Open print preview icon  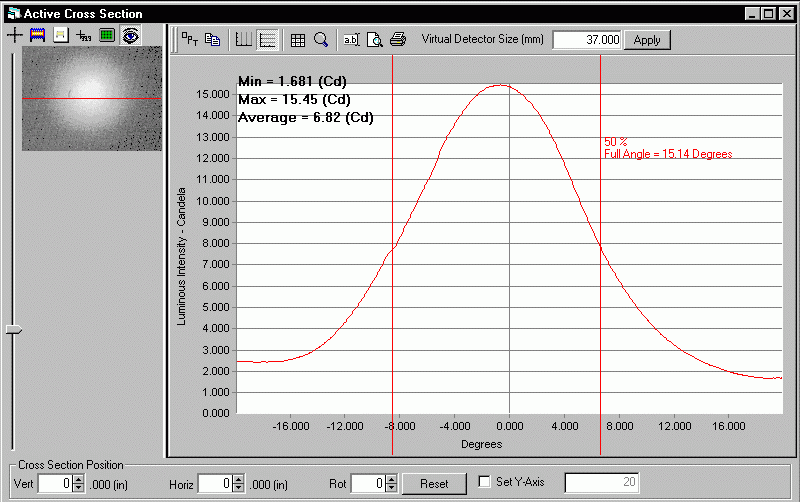(x=375, y=40)
